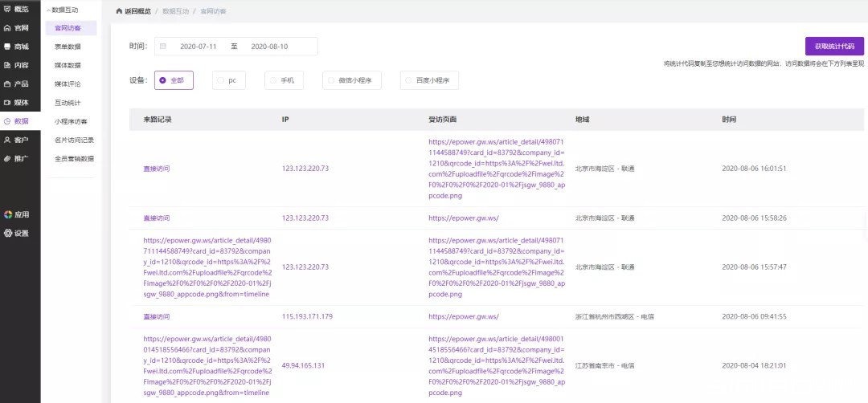This screenshot has width=868, height=403.
Task: Open the start date 2020-07-11 picker
Action: (198, 47)
